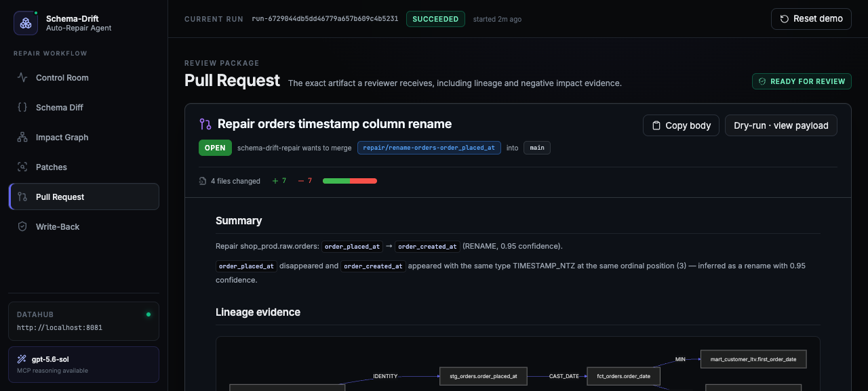
Task: Click the CAST_DATE edge label
Action: point(564,376)
